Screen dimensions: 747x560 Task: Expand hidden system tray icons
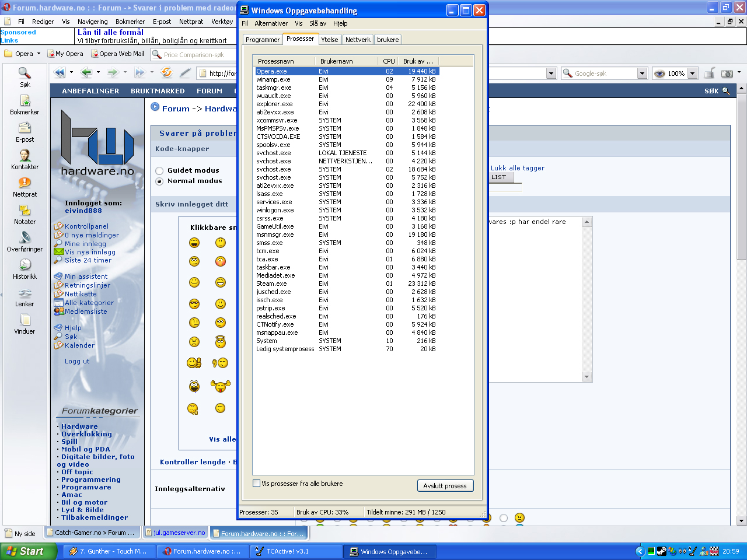[x=640, y=551]
